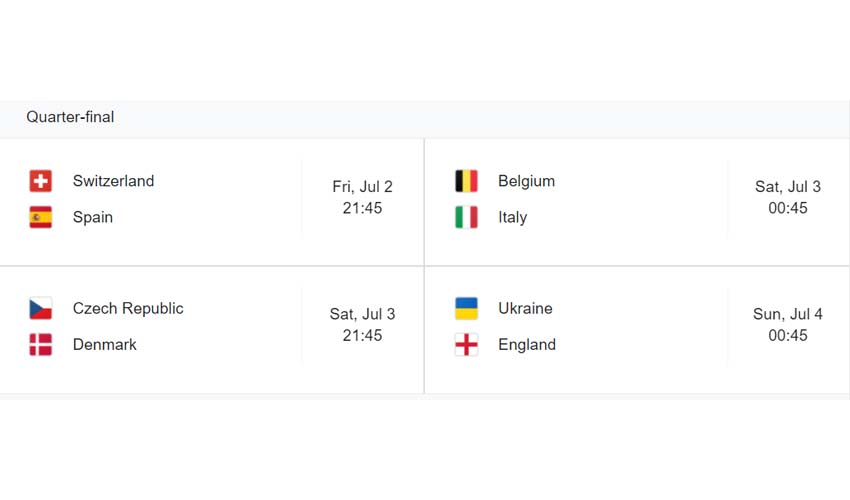This screenshot has height=500, width=850.
Task: Click the Belgium flag icon
Action: (466, 181)
